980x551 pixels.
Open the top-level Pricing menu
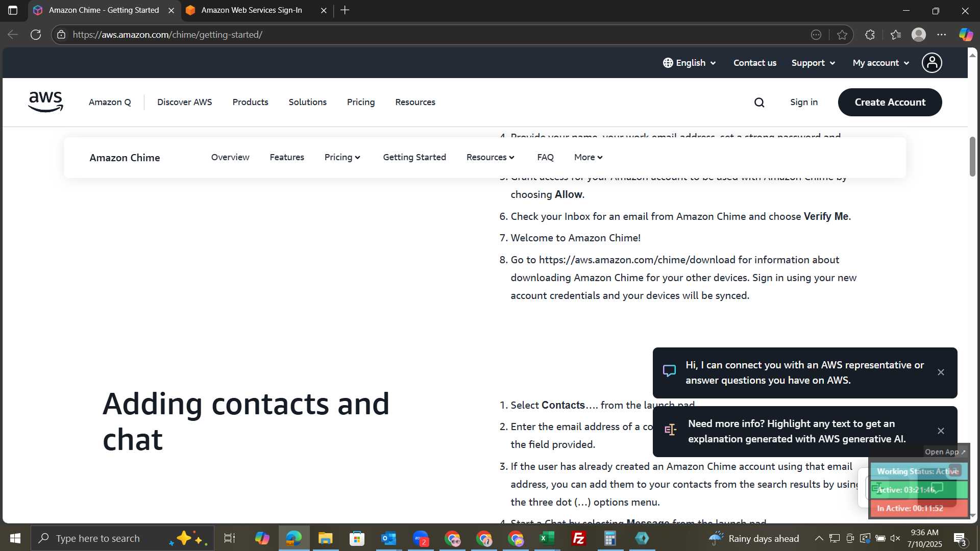361,102
